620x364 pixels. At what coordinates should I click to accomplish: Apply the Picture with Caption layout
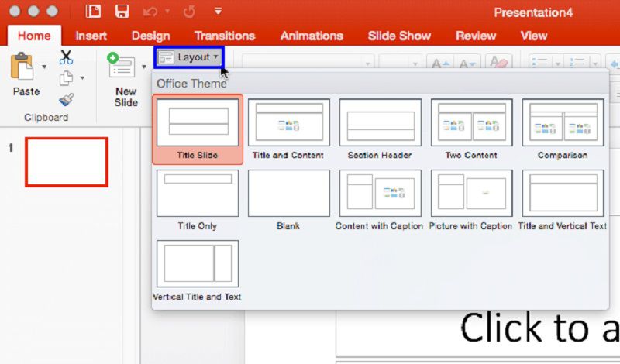point(470,200)
